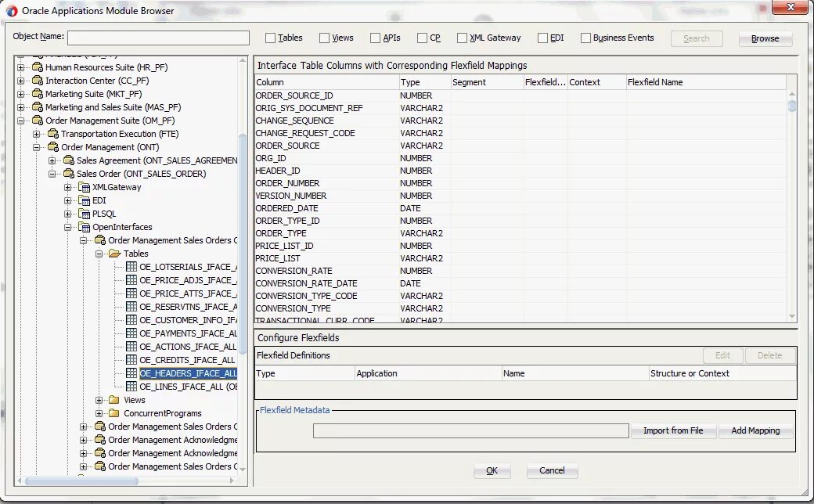Click the tree horizontal scrollbar thumb
Screen dimensions: 814x504
pos(81,481)
